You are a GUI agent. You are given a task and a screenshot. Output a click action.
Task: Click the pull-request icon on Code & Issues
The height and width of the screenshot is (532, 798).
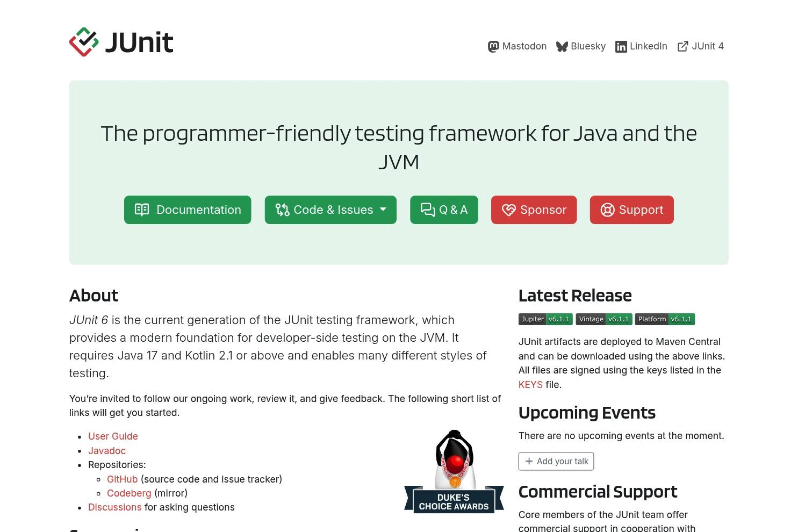(x=282, y=210)
